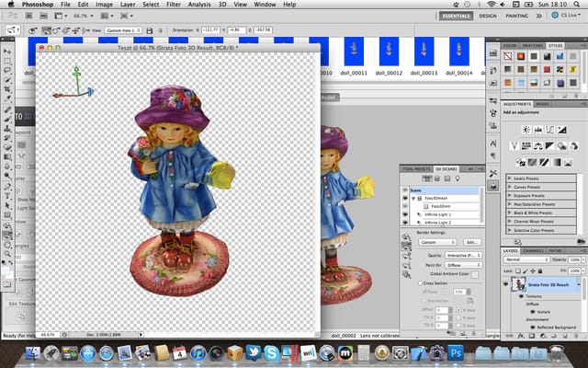Screen dimensions: 588x368
Task: Click Color Balance adjustment icon
Action: [537, 145]
